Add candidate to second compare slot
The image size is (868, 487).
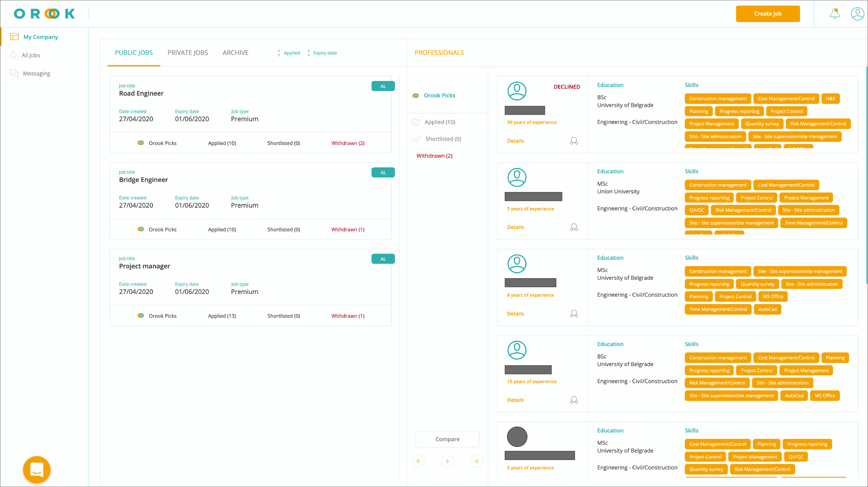[x=448, y=461]
